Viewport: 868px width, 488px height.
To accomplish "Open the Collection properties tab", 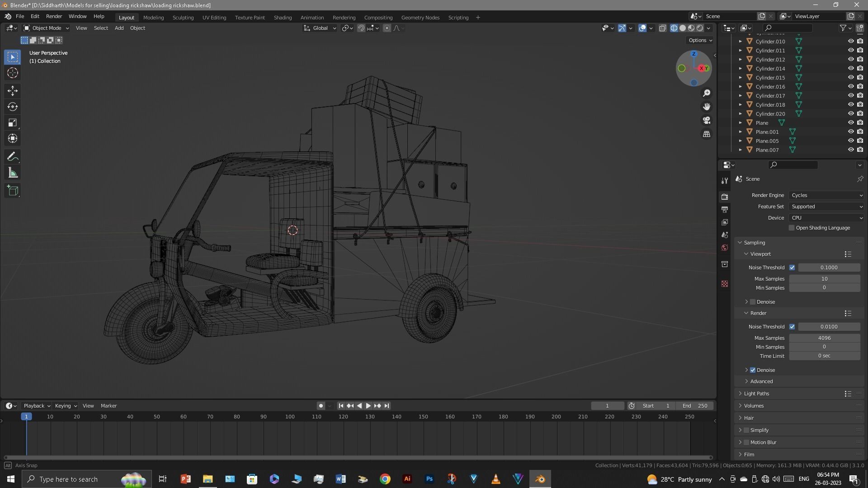I will click(725, 264).
